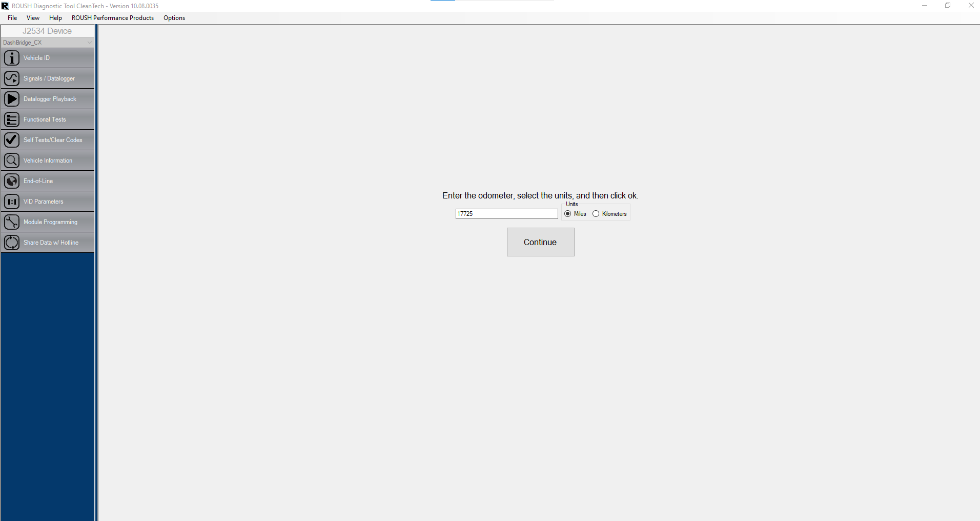Open the ROUSH Performance Products menu
The height and width of the screenshot is (521, 980).
tap(112, 17)
